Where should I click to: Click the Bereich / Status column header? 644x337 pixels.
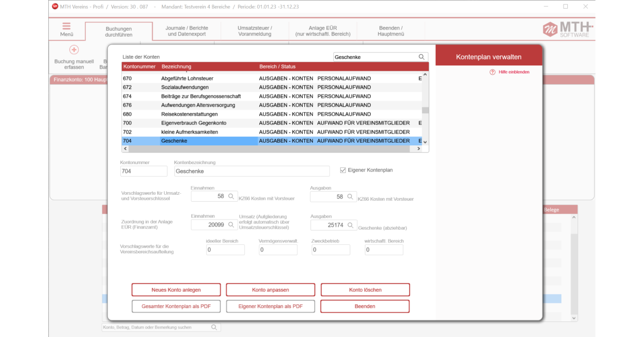pyautogui.click(x=277, y=67)
